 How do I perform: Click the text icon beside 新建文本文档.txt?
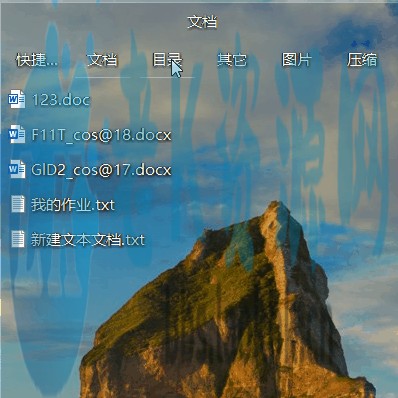[18, 239]
